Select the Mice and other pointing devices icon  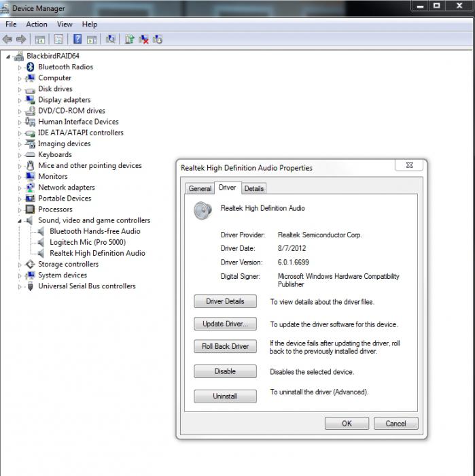click(x=30, y=165)
